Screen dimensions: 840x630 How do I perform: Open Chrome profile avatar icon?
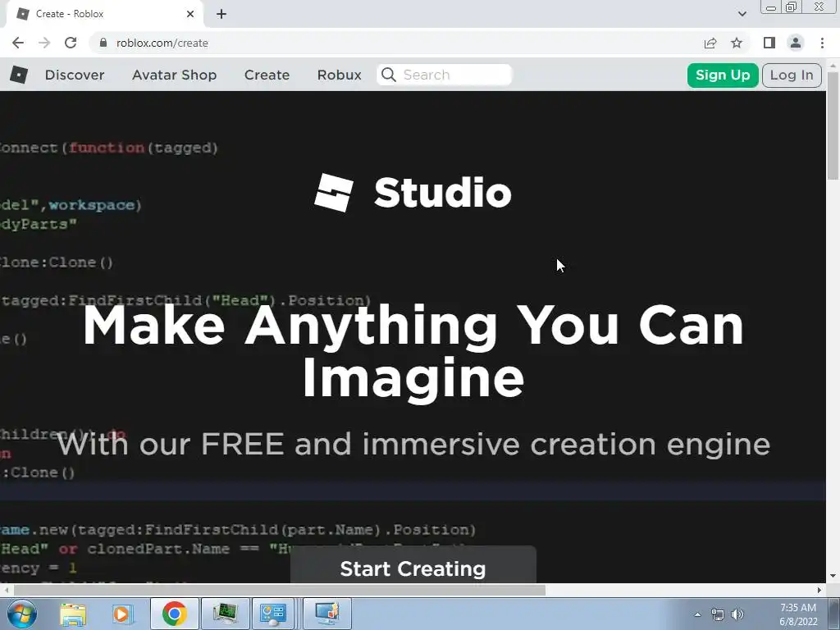coord(796,43)
